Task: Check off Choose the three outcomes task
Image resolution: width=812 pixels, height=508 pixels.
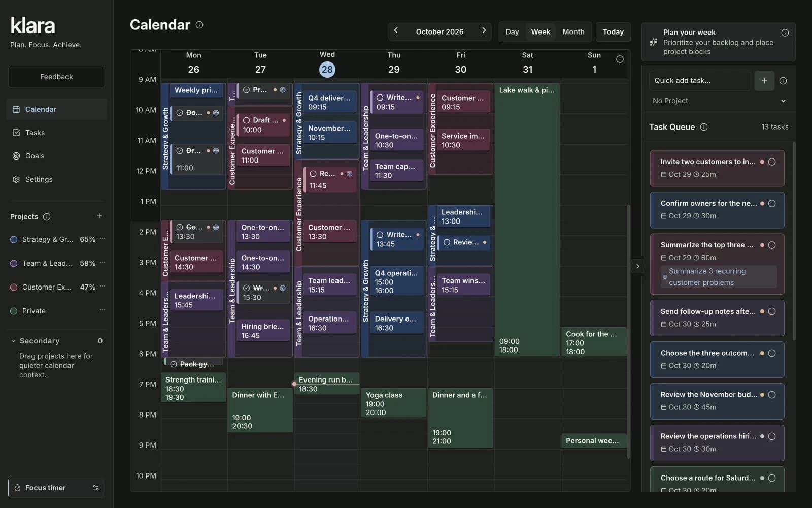Action: pyautogui.click(x=772, y=353)
